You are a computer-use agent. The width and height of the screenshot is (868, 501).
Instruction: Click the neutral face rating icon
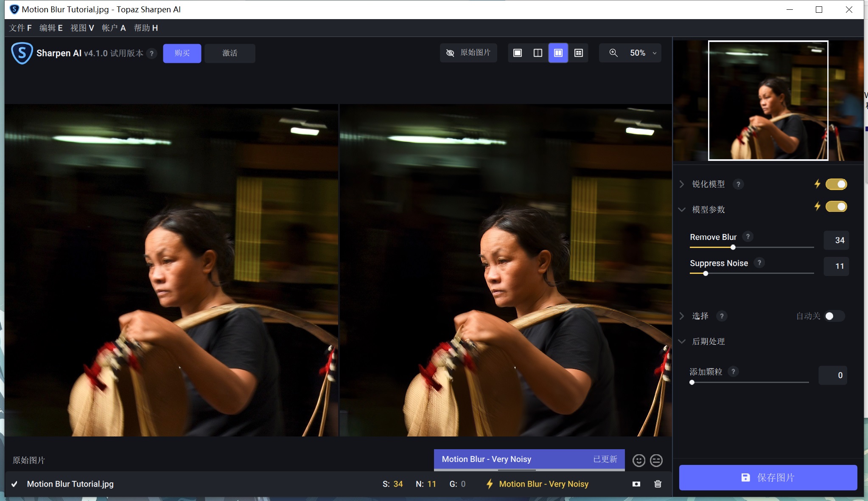click(x=656, y=460)
